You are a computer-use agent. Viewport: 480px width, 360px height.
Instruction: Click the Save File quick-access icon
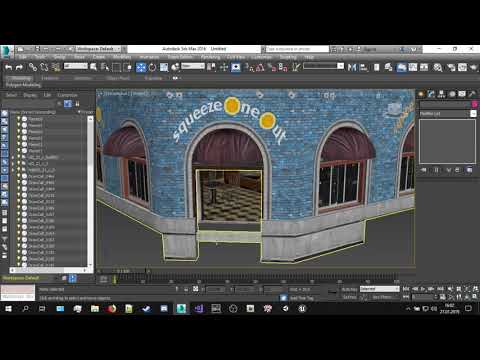[37, 49]
